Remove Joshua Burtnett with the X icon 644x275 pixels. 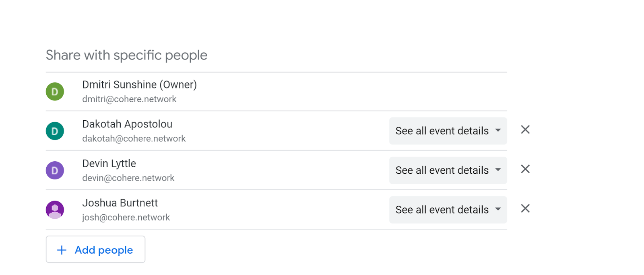pyautogui.click(x=525, y=209)
